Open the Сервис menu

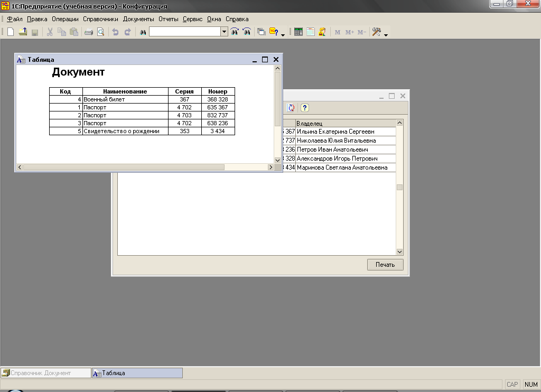[192, 19]
